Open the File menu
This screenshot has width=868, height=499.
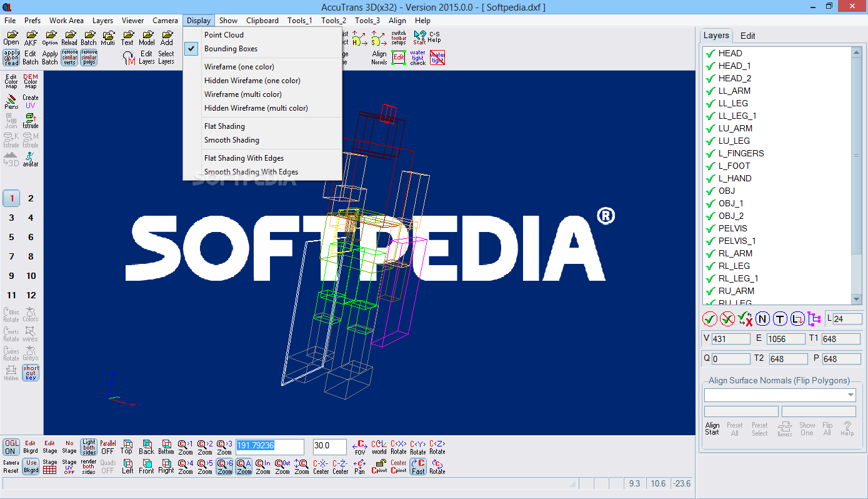click(10, 21)
